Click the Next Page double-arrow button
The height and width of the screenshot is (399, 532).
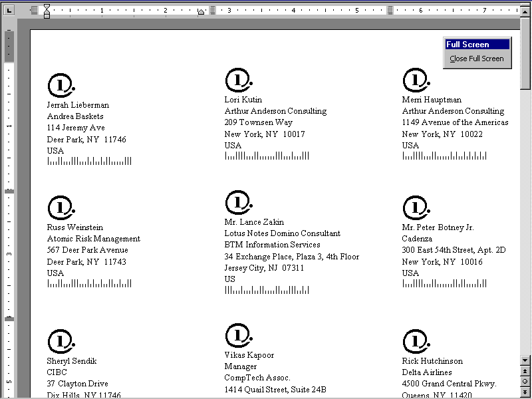coord(525,392)
